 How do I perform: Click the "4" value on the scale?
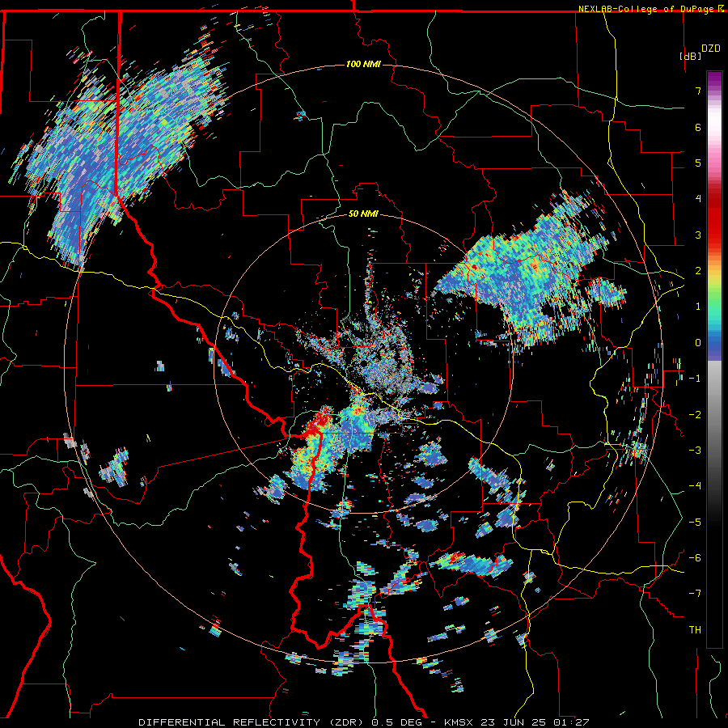[698, 199]
